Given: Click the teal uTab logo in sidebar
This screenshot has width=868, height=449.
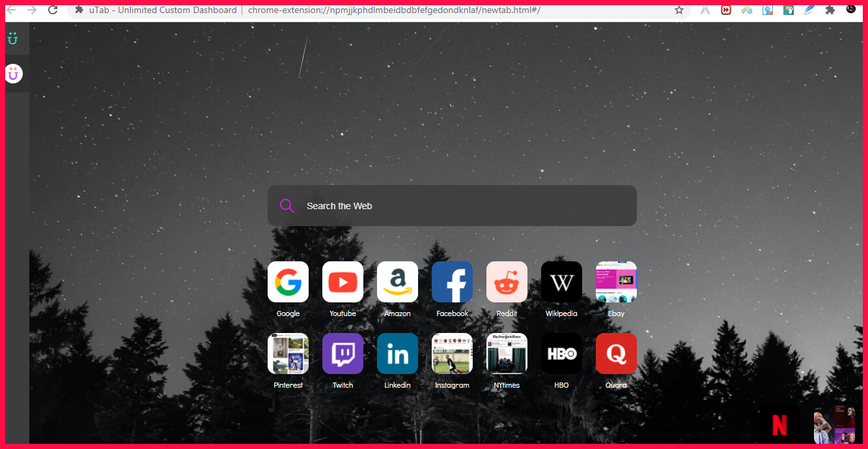Looking at the screenshot, I should [12, 38].
